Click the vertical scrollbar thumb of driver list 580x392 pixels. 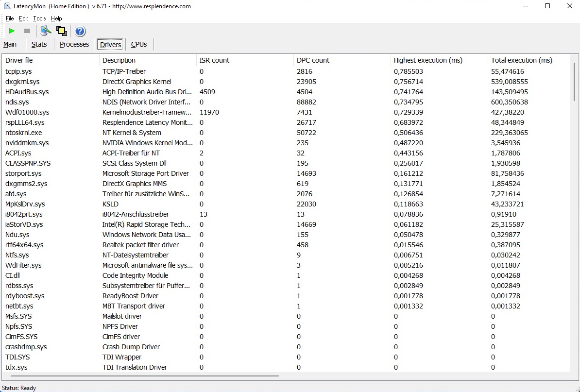(x=574, y=81)
